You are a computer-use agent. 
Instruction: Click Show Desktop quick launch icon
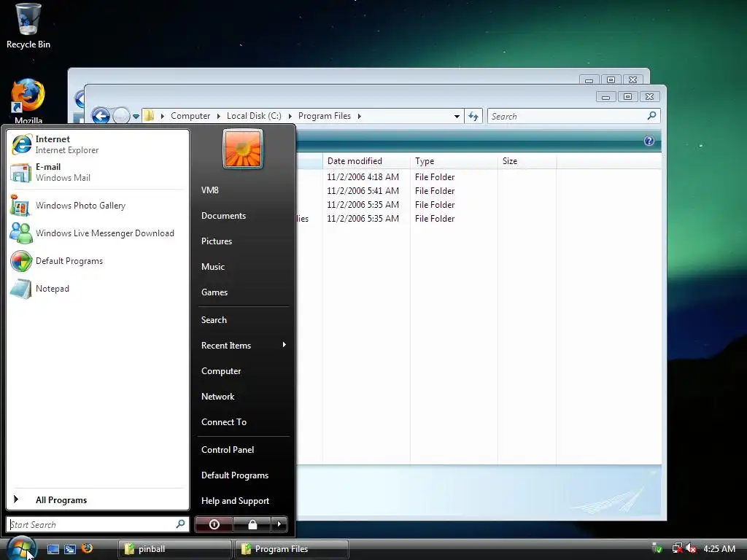[53, 549]
